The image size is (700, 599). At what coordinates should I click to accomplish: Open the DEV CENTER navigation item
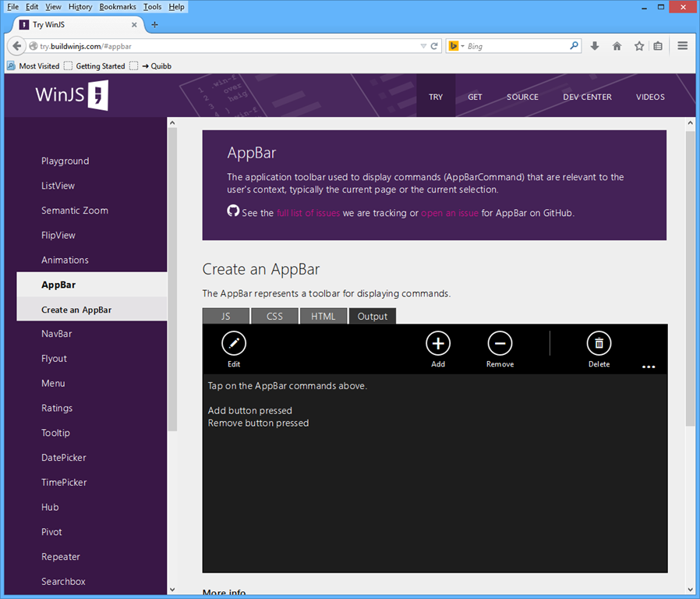tap(587, 97)
